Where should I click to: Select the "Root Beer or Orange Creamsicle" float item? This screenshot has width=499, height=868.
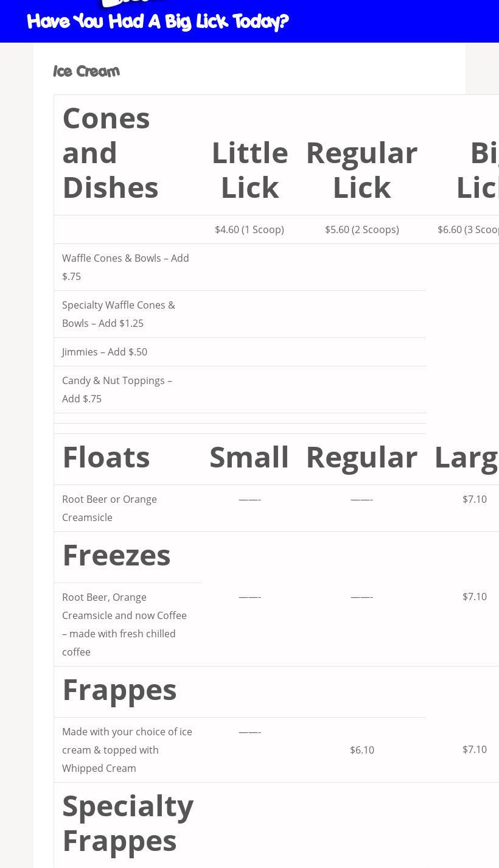click(x=110, y=508)
